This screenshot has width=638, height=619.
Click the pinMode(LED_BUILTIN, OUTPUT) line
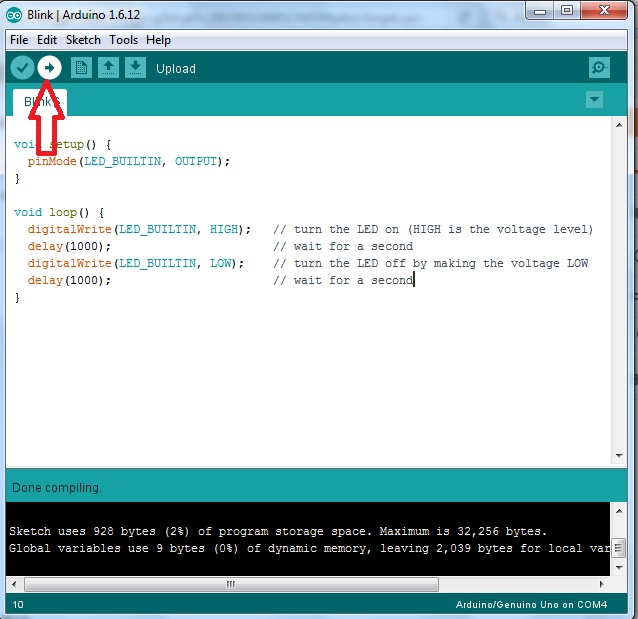pos(129,162)
